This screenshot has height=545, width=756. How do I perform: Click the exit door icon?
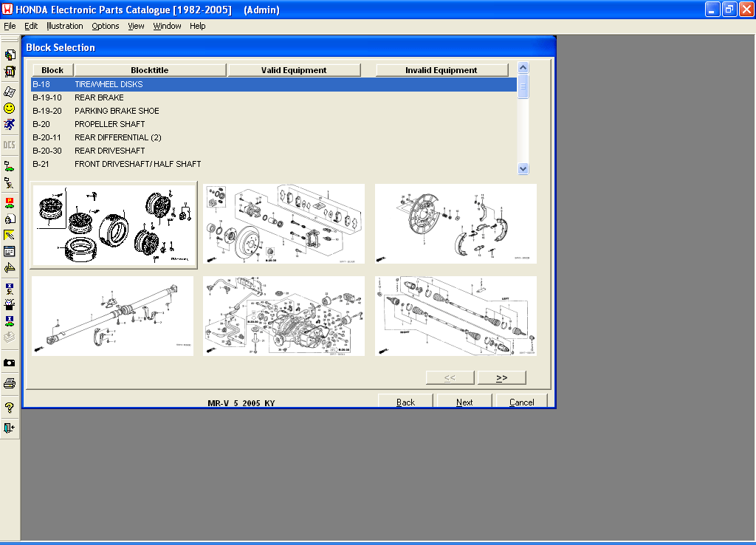coord(9,428)
